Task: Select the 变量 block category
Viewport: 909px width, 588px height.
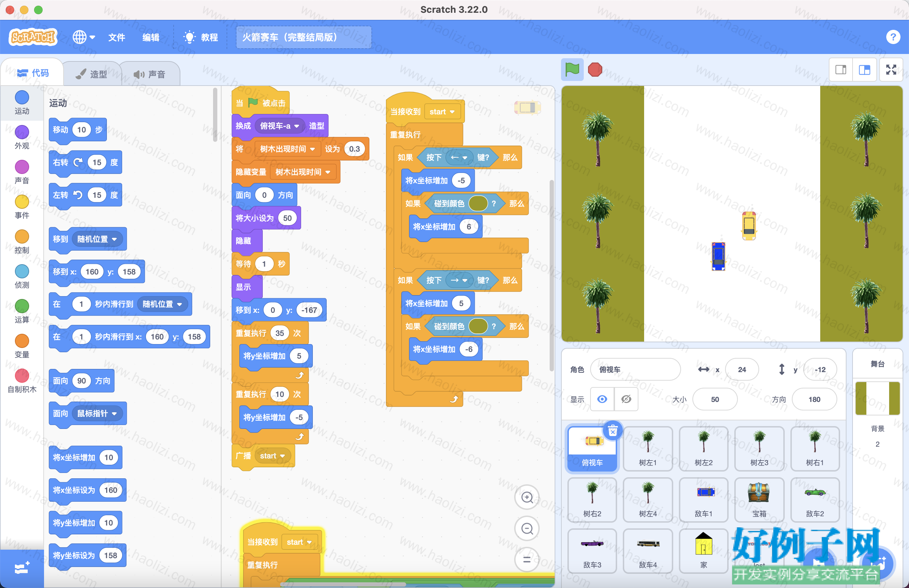Action: coord(22,346)
